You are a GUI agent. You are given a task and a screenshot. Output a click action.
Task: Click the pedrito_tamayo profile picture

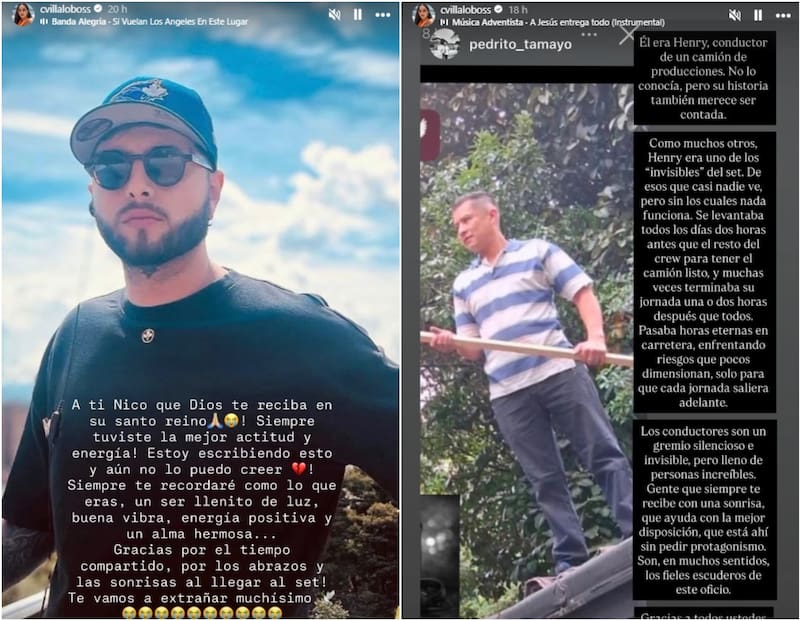pyautogui.click(x=445, y=44)
